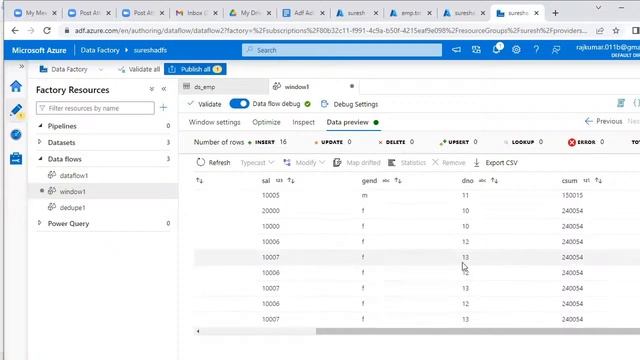The image size is (640, 360).
Task: Sort by the sal column arrows
Action: (291, 180)
